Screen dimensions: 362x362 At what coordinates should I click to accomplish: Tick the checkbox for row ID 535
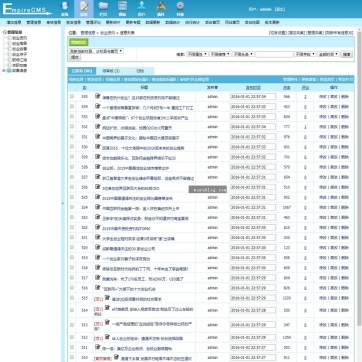coord(72,96)
